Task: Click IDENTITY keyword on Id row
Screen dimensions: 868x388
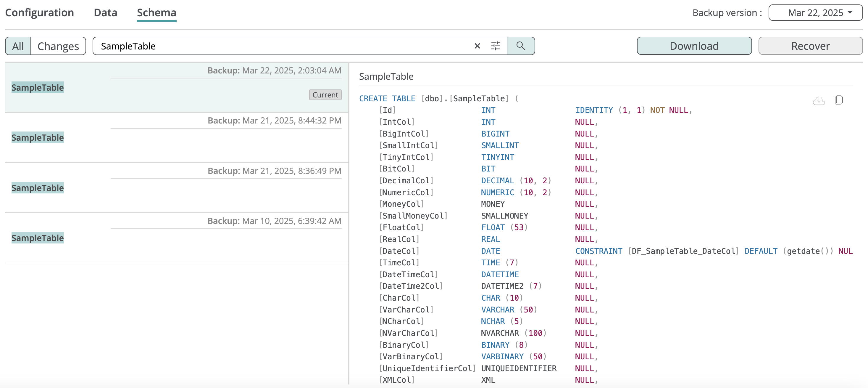Action: click(x=594, y=110)
